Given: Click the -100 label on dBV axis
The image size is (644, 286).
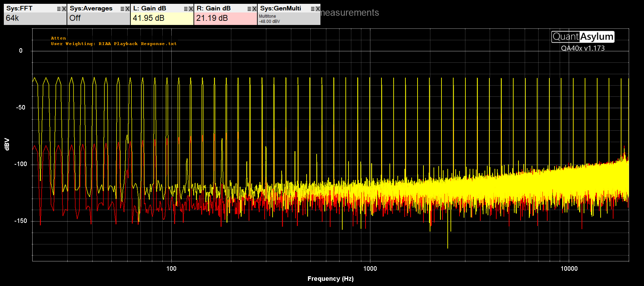Looking at the screenshot, I should click(x=20, y=164).
